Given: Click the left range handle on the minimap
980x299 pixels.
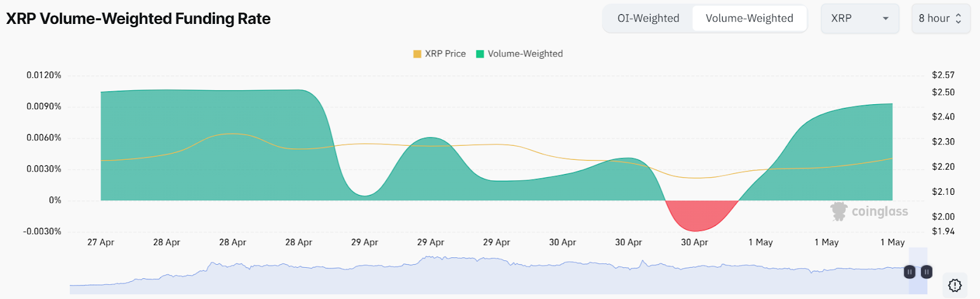Looking at the screenshot, I should coord(910,271).
